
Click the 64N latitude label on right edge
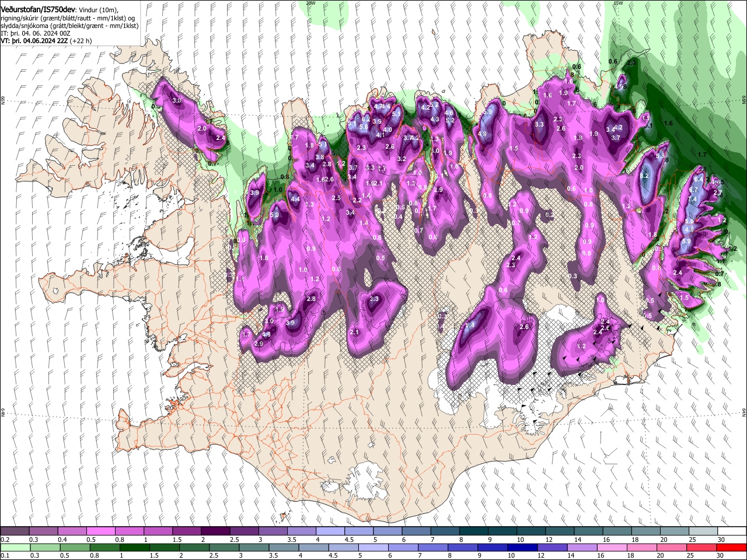(x=744, y=412)
